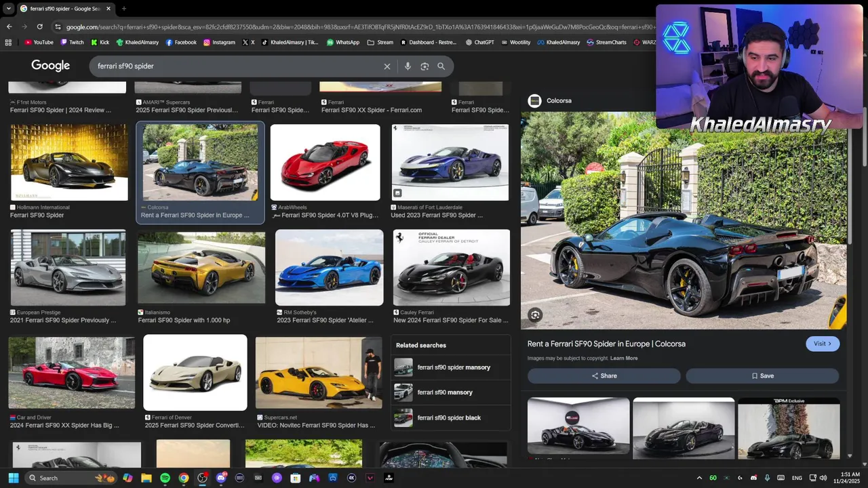Viewport: 868px width, 488px height.
Task: Open Twitch bookmark
Action: click(72, 42)
